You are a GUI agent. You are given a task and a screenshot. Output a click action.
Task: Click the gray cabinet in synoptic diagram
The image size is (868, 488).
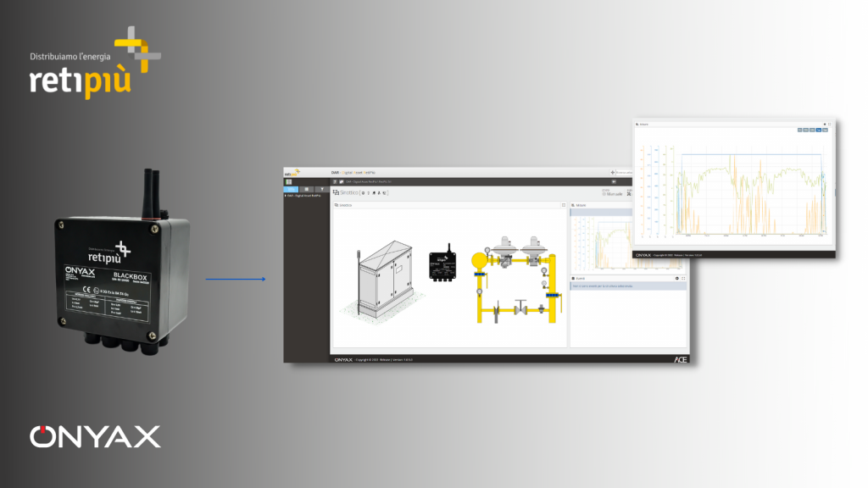(x=383, y=271)
